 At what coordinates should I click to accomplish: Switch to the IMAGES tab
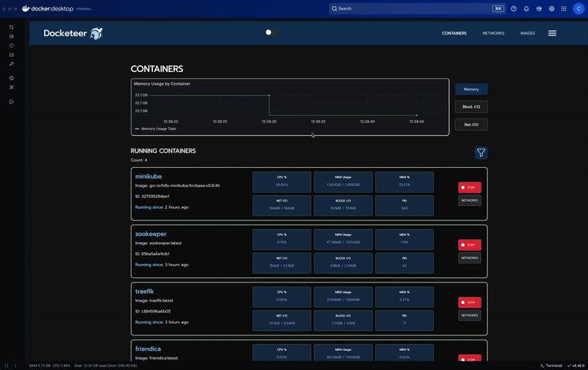[x=527, y=33]
